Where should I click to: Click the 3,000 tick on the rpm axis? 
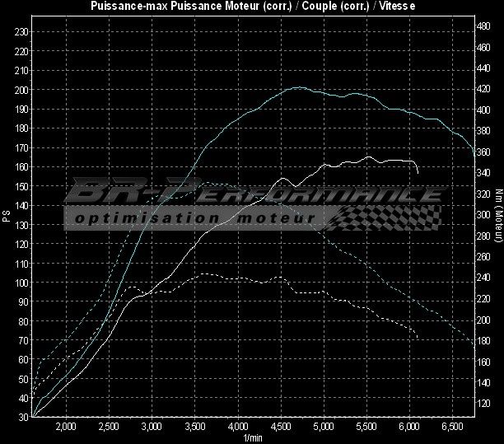tap(152, 426)
